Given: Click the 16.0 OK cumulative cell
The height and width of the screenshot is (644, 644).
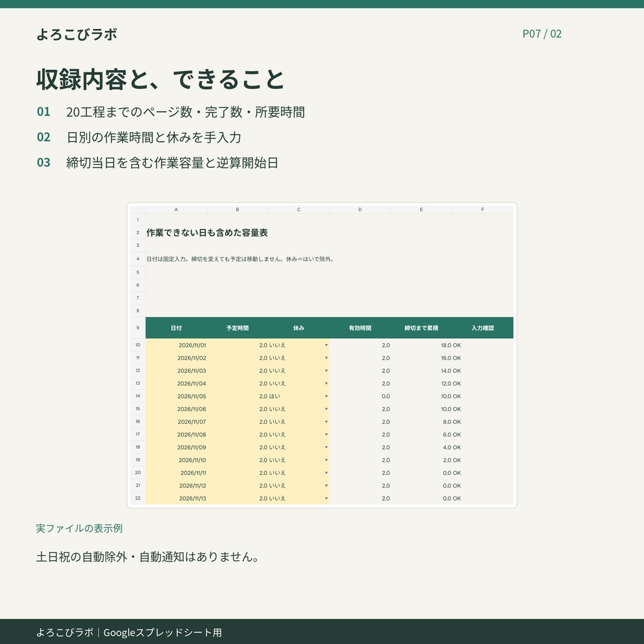Looking at the screenshot, I should click(x=450, y=358).
